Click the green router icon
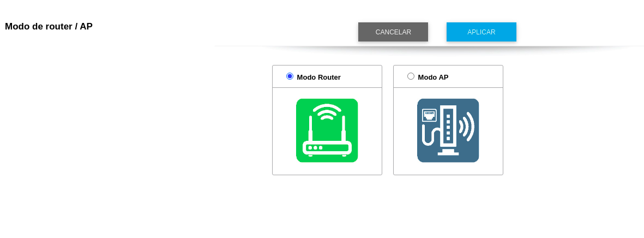The image size is (644, 238). (327, 130)
